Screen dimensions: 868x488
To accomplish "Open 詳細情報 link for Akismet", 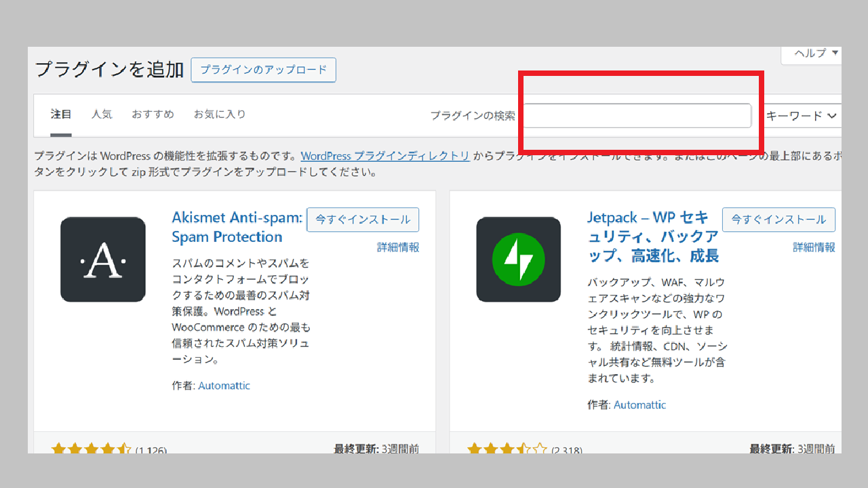I will tap(398, 247).
